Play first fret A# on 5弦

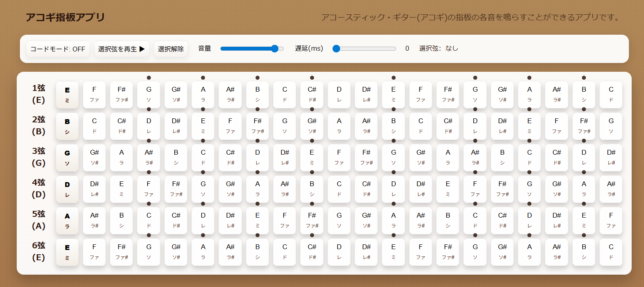[94, 221]
